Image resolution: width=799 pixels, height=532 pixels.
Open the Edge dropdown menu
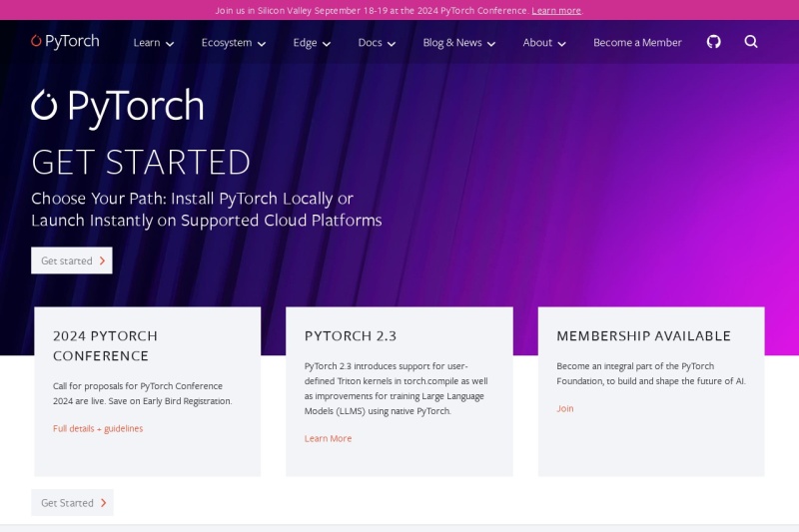point(312,43)
